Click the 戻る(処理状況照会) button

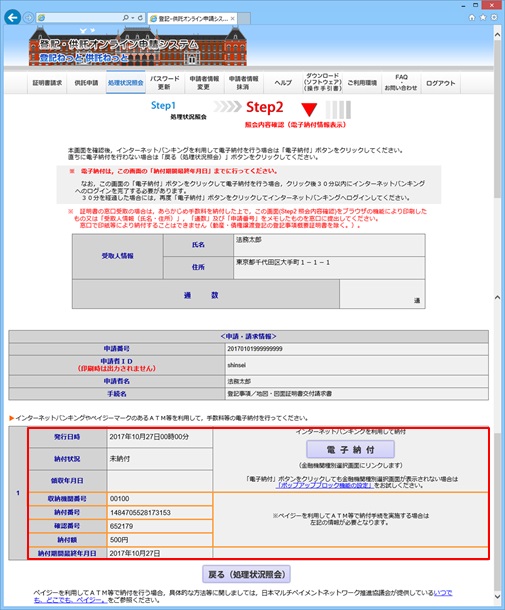(x=247, y=574)
